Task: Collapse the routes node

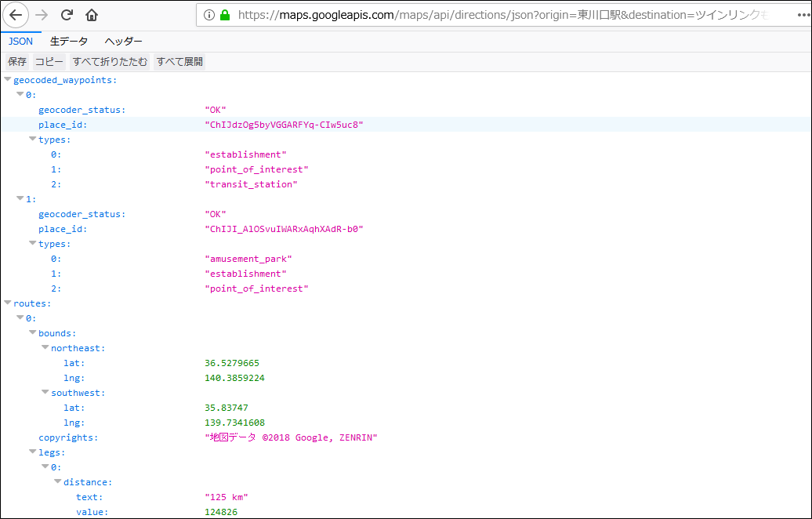Action: [x=7, y=303]
